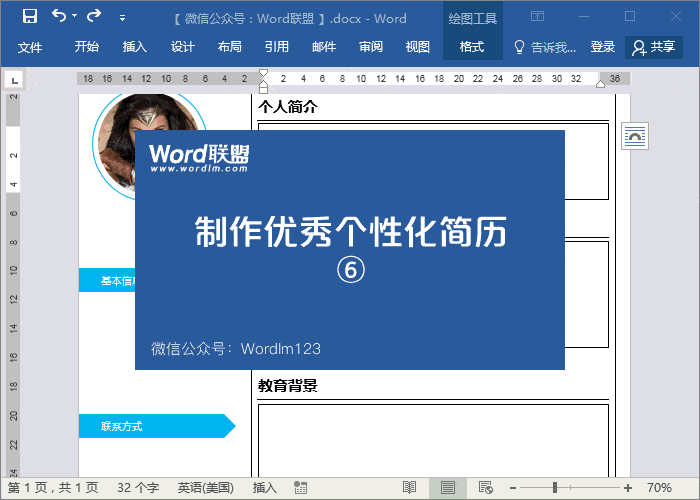Viewport: 700px width, 500px height.
Task: Switch to the 开始 ribbon tab
Action: [87, 46]
